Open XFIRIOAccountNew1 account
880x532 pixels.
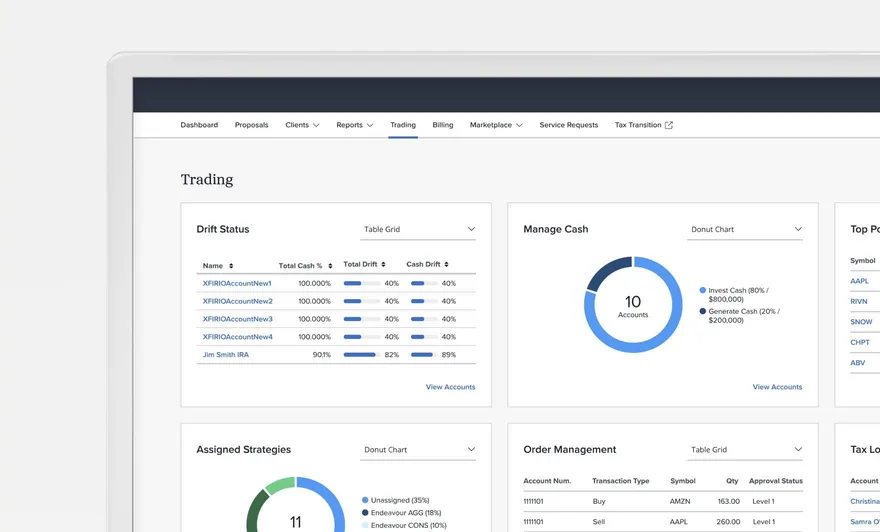(237, 283)
